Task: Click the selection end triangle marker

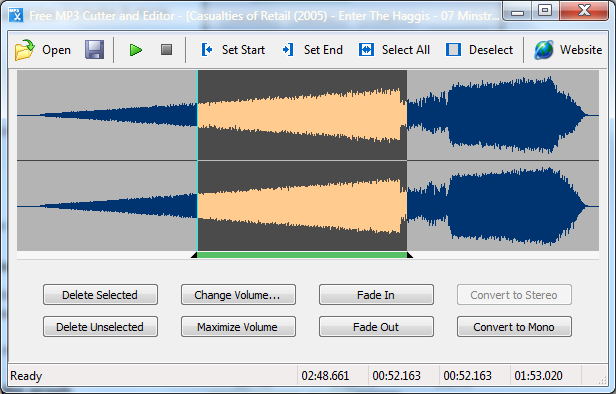Action: point(410,255)
